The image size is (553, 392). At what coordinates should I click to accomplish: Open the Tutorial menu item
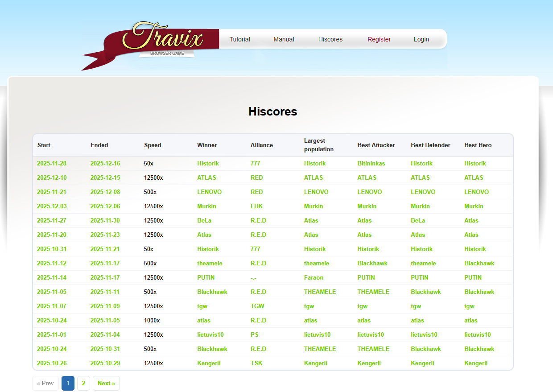(239, 39)
